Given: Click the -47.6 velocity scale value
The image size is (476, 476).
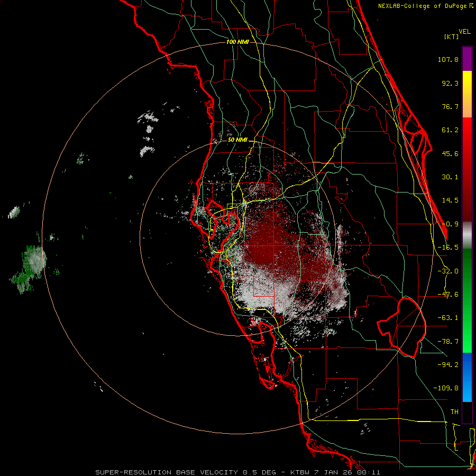Looking at the screenshot, I should pyautogui.click(x=448, y=295).
